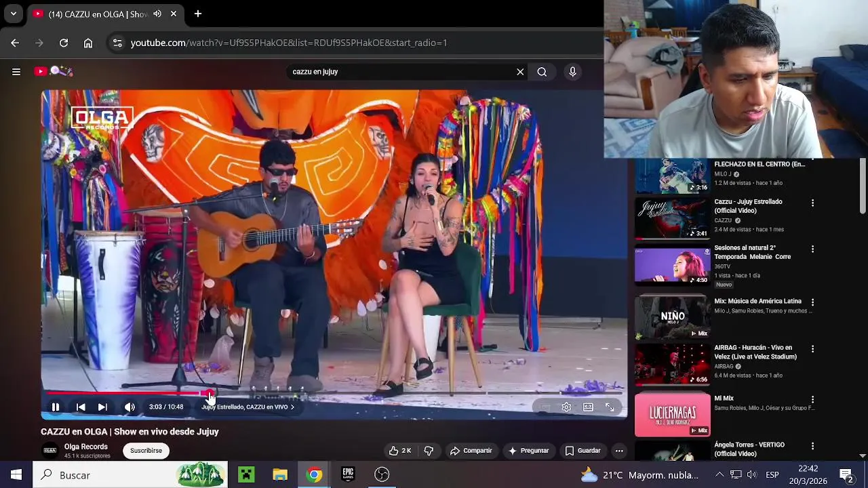Viewport: 868px width, 488px height.
Task: Open the browser home page button
Action: click(x=88, y=43)
